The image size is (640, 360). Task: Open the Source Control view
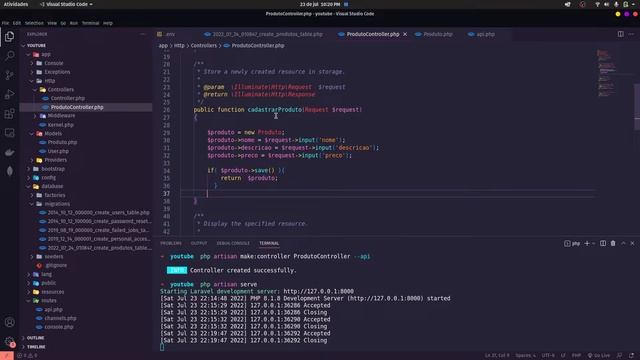click(x=9, y=75)
